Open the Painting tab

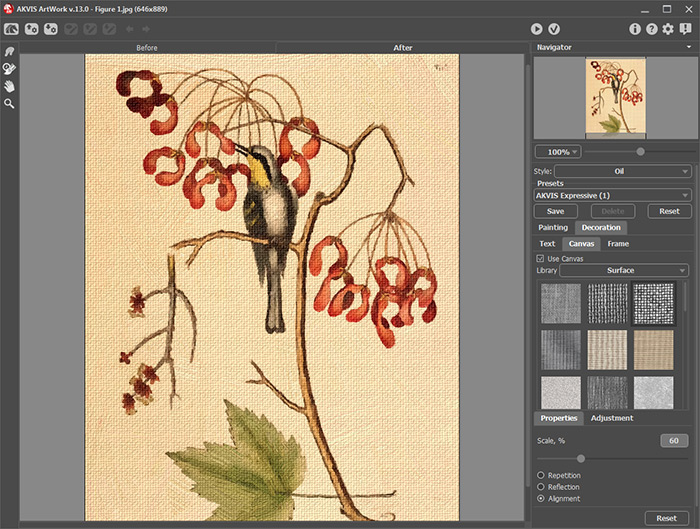[x=553, y=227]
